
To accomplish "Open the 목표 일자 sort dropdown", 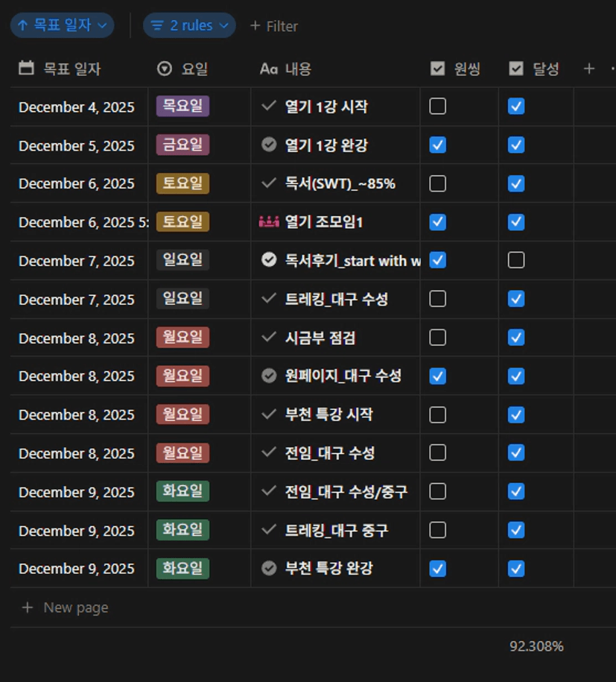I will click(62, 25).
